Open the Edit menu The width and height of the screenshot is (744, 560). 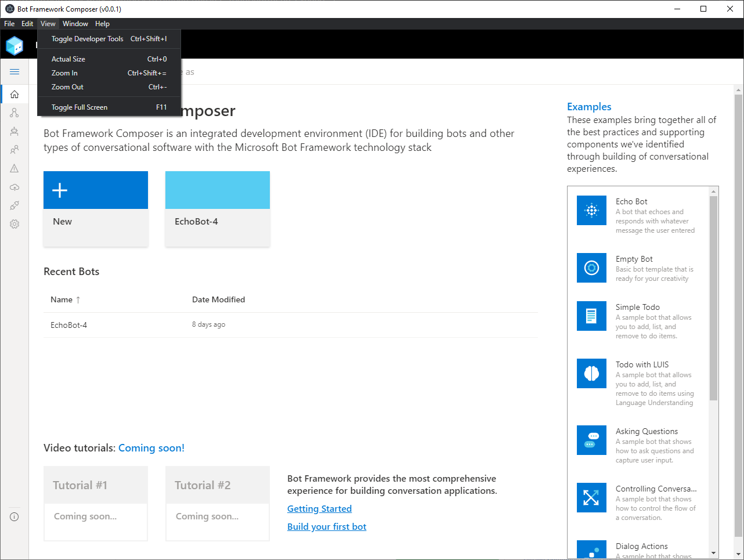(27, 24)
